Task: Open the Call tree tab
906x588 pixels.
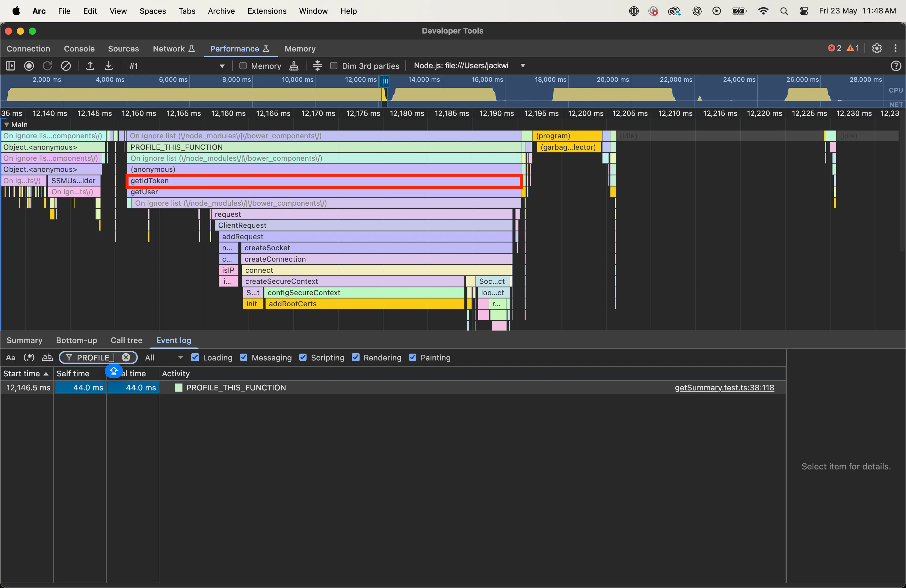Action: [x=126, y=340]
